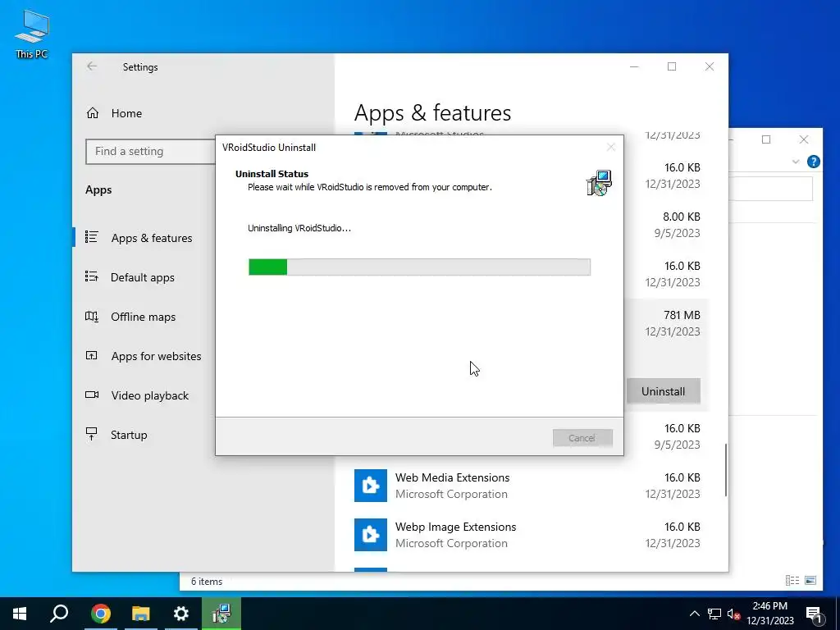This screenshot has height=630, width=840.
Task: Click the Uninstall button in Apps list
Action: tap(663, 391)
